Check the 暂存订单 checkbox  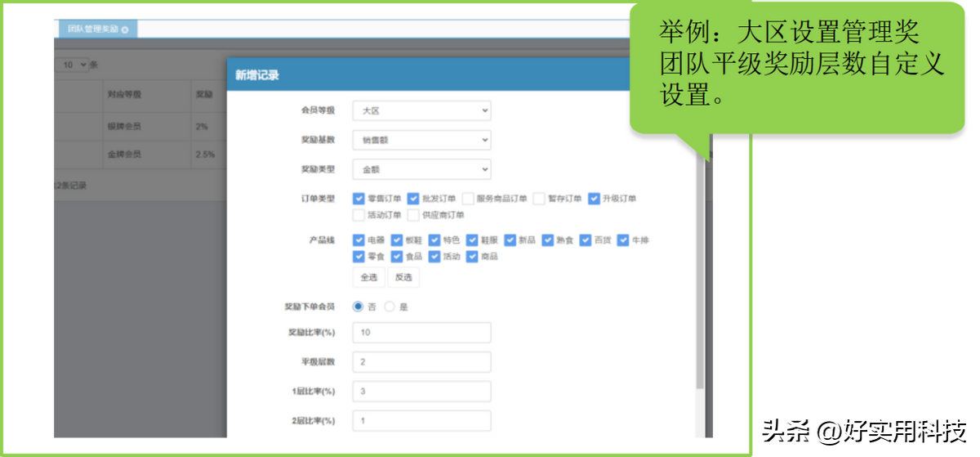(x=539, y=198)
